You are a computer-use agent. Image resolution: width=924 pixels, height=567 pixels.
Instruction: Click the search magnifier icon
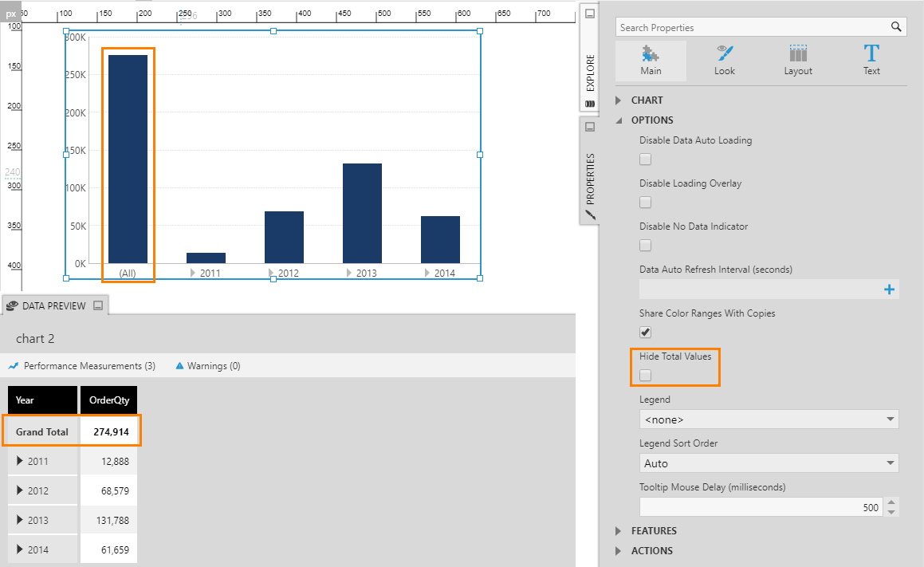(x=897, y=27)
